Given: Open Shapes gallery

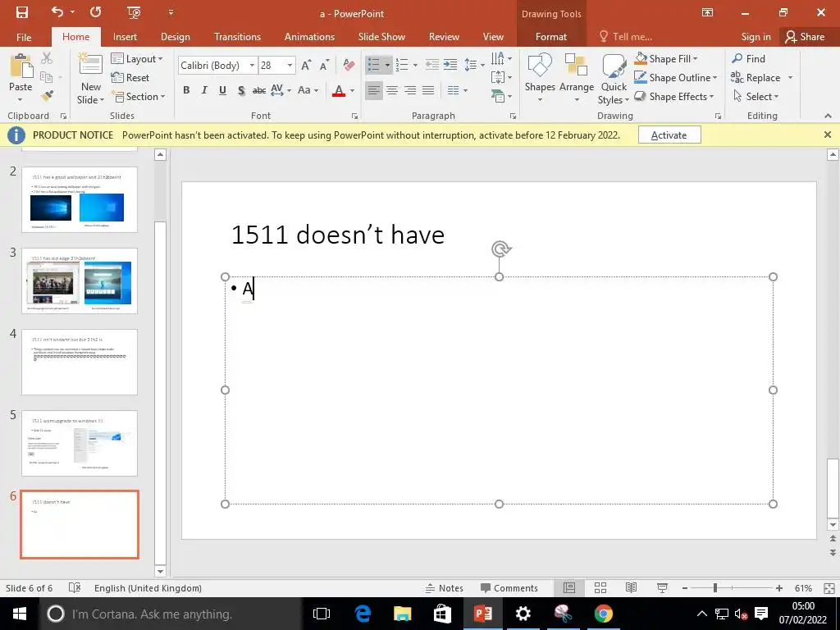Looking at the screenshot, I should click(x=540, y=78).
